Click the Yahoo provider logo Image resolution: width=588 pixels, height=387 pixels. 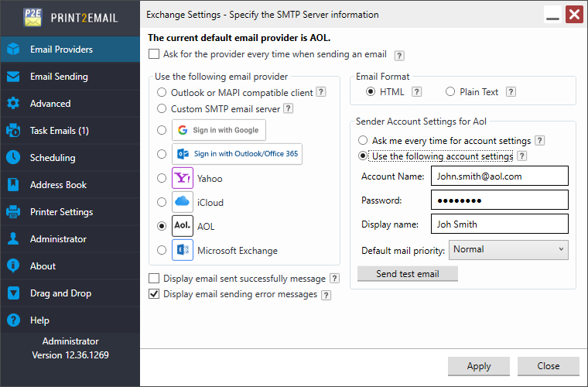pyautogui.click(x=183, y=179)
